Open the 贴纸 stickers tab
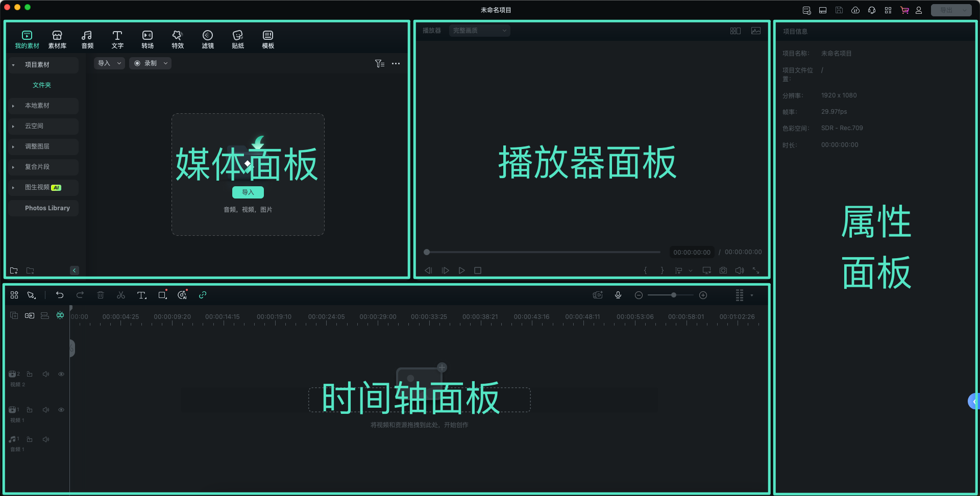Image resolution: width=980 pixels, height=496 pixels. pyautogui.click(x=237, y=38)
